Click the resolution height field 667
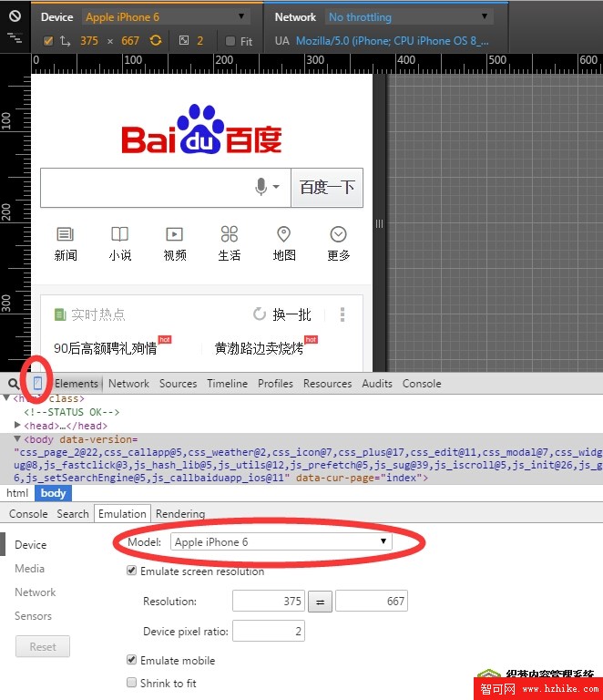 [x=372, y=601]
